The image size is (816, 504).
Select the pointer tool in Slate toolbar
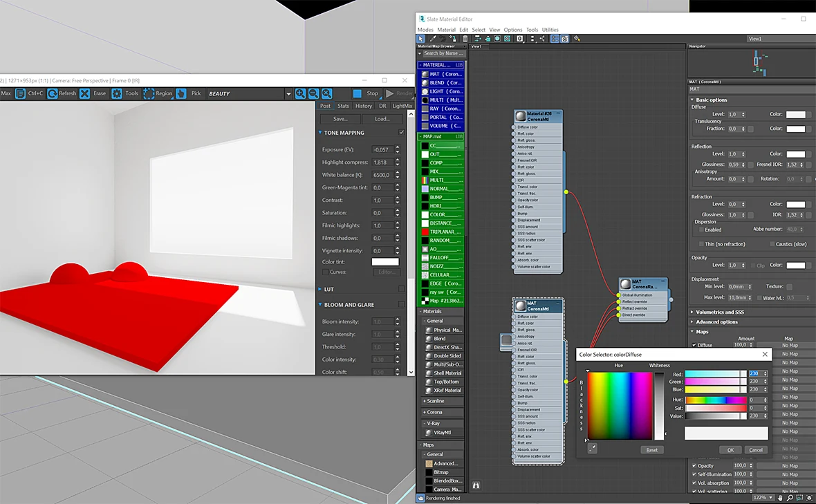click(421, 39)
